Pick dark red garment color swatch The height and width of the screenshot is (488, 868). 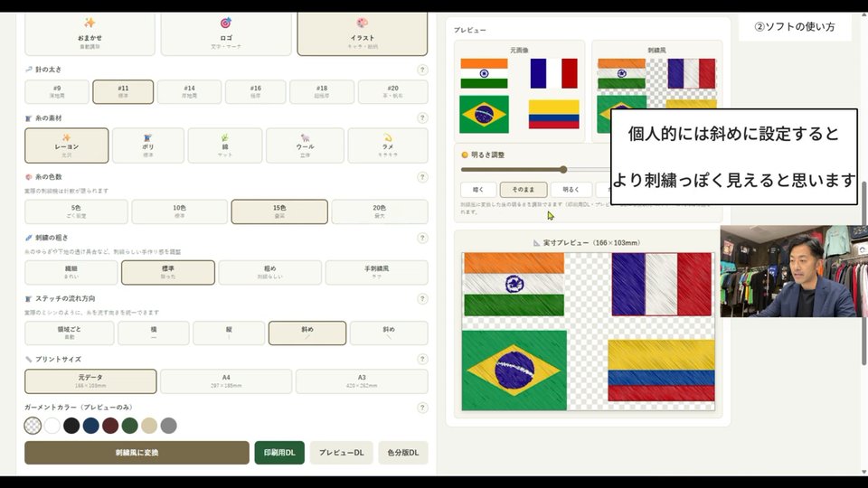tap(110, 426)
